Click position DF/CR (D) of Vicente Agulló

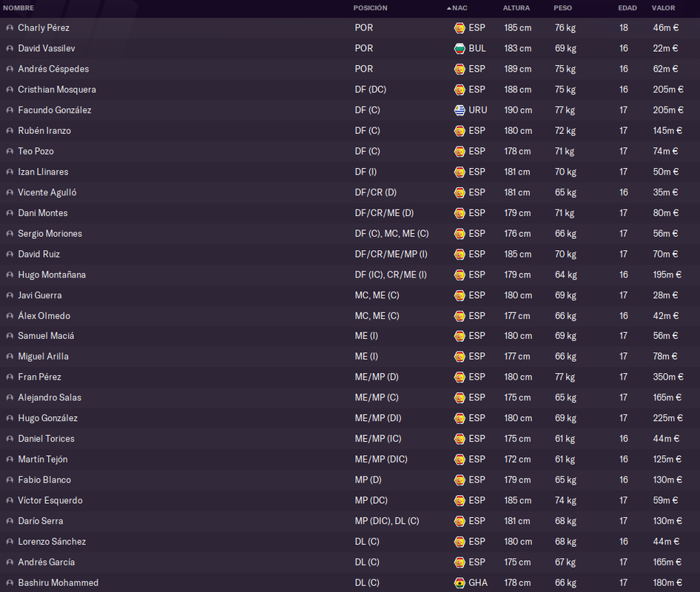(x=375, y=192)
